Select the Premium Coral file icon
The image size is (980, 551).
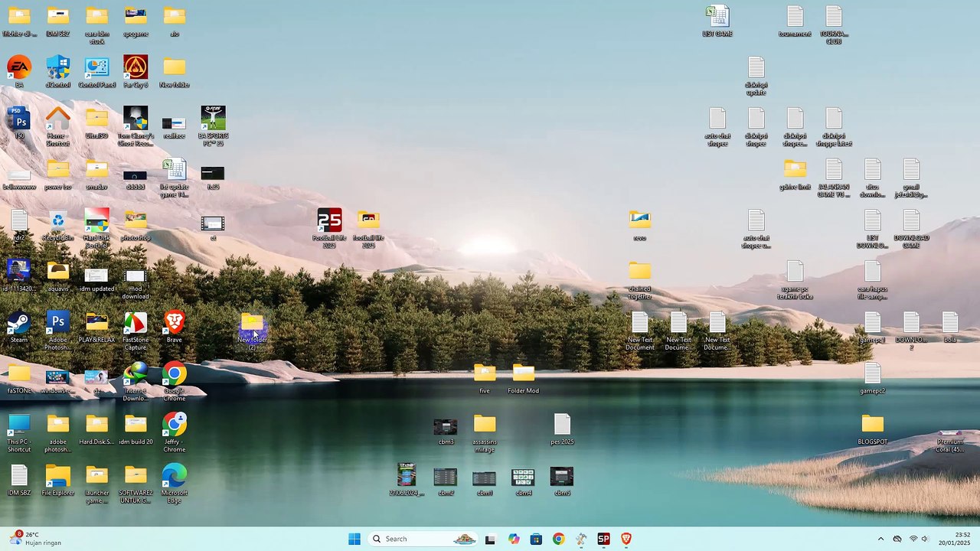[950, 433]
